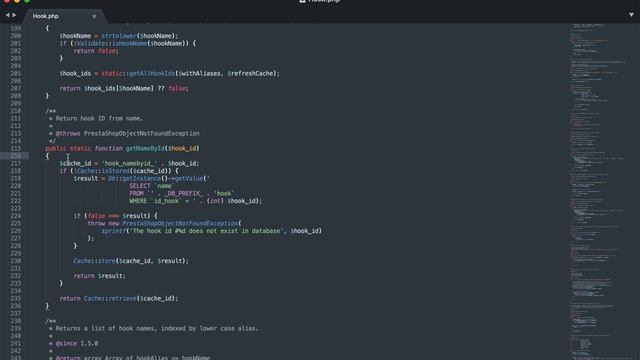Go back with the left tab arrow
Screen dimensions: 640x360
pyautogui.click(x=7, y=15)
